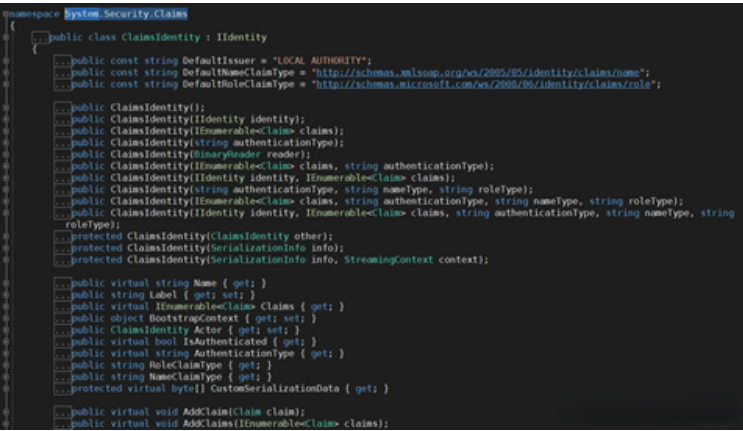Collapse the namespace outlining marker in gutter
This screenshot has width=743, height=431.
(5, 14)
